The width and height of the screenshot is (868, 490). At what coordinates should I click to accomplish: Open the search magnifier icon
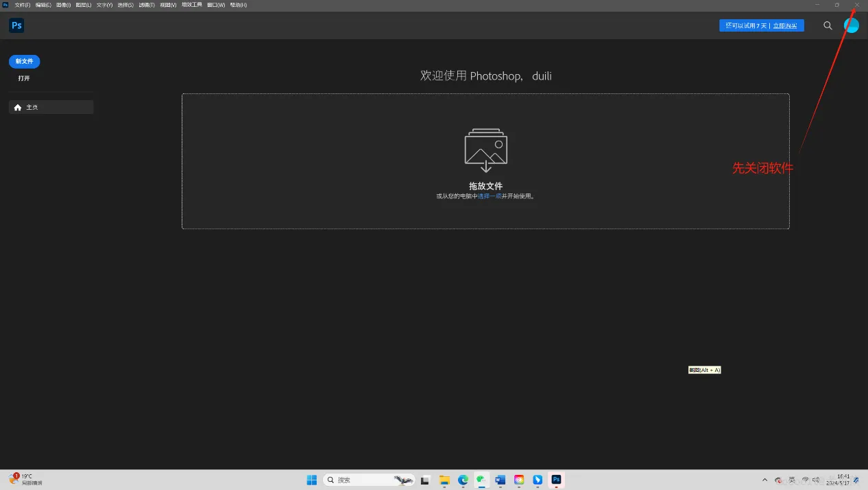pos(828,25)
